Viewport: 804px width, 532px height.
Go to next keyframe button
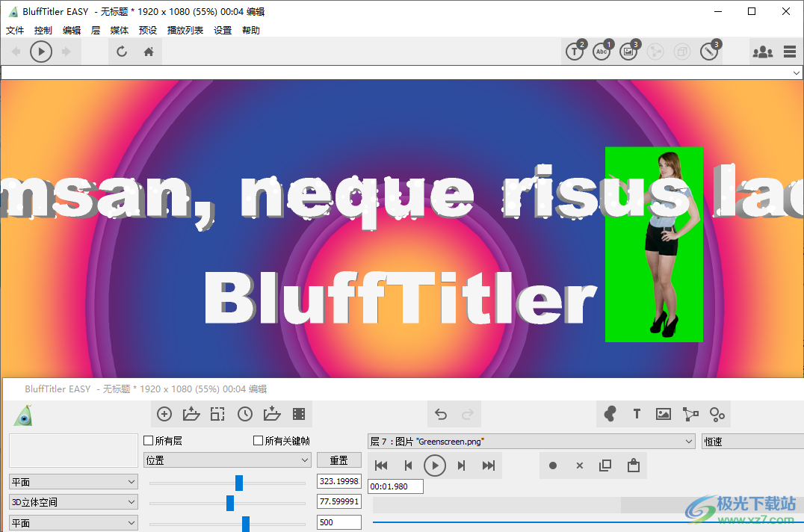(462, 466)
